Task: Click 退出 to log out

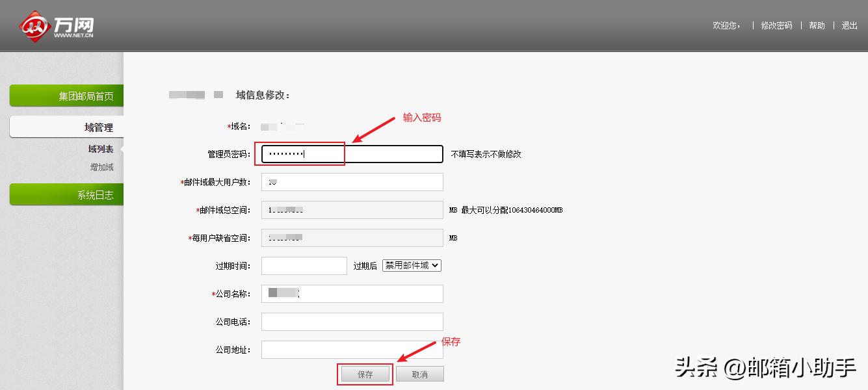Action: point(850,25)
